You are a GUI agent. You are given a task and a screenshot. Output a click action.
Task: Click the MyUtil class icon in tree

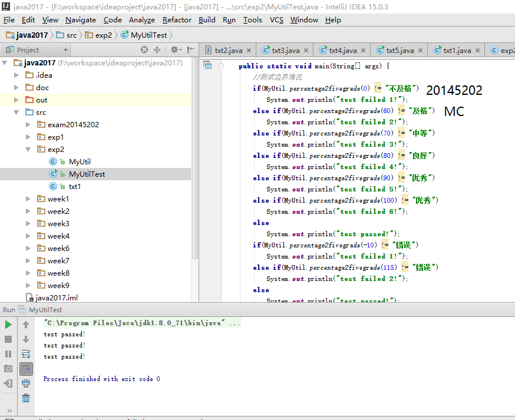point(53,161)
